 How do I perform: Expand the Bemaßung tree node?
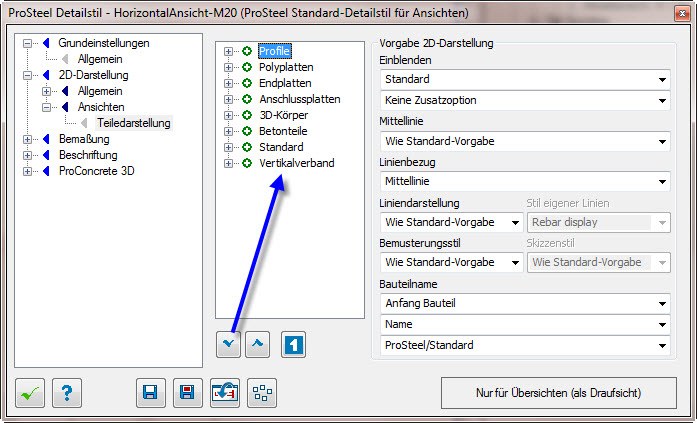coord(28,139)
